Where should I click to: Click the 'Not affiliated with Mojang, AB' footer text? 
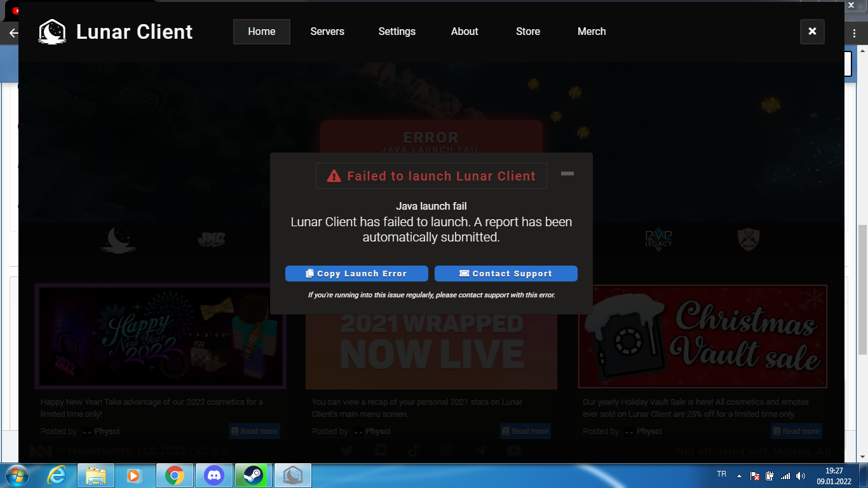(x=754, y=451)
